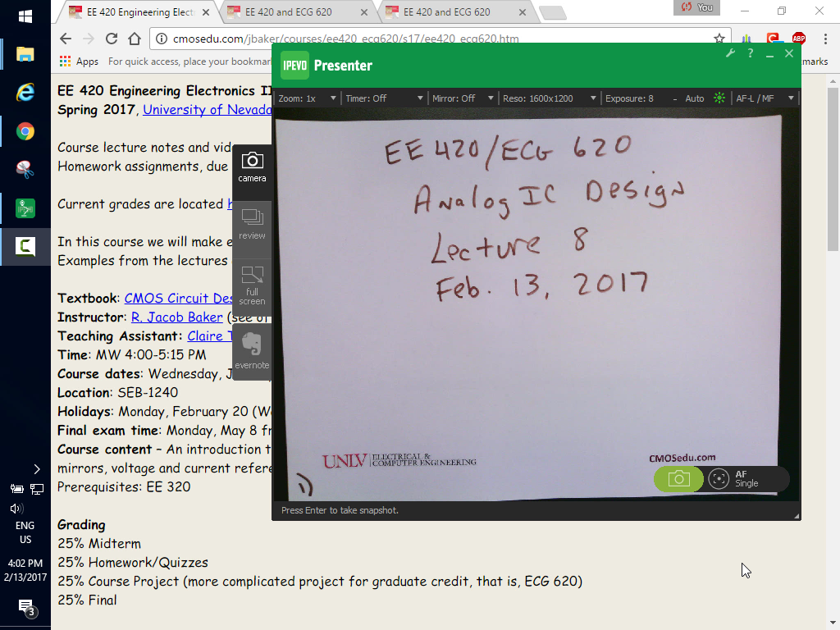Click the Chrome user profile You button
The height and width of the screenshot is (630, 840).
(697, 7)
